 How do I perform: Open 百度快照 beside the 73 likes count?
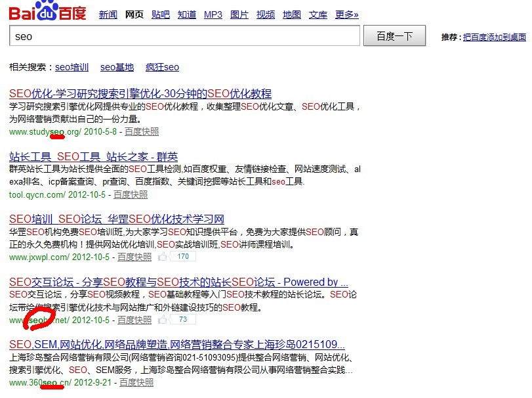[x=134, y=320]
